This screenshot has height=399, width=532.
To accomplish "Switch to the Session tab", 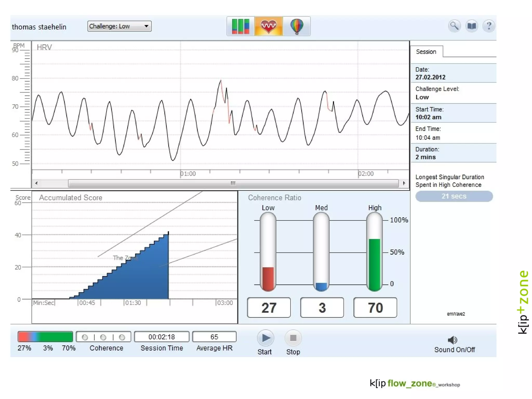I will point(426,52).
